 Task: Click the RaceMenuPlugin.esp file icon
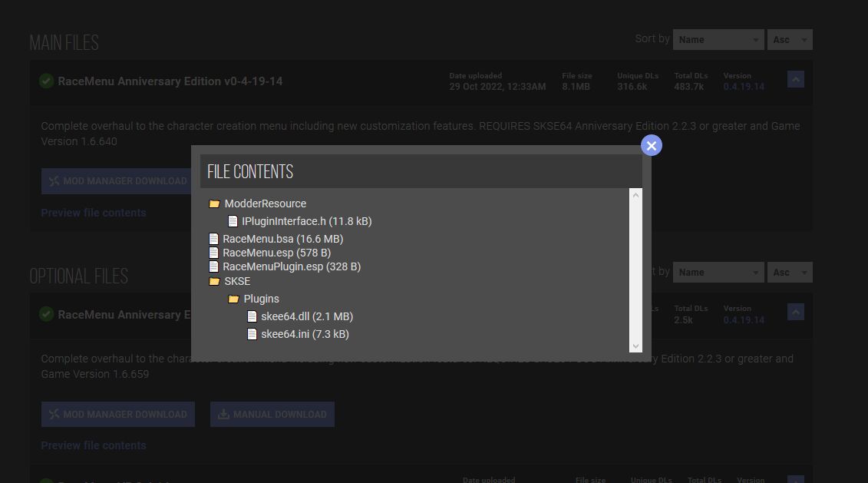click(x=213, y=266)
